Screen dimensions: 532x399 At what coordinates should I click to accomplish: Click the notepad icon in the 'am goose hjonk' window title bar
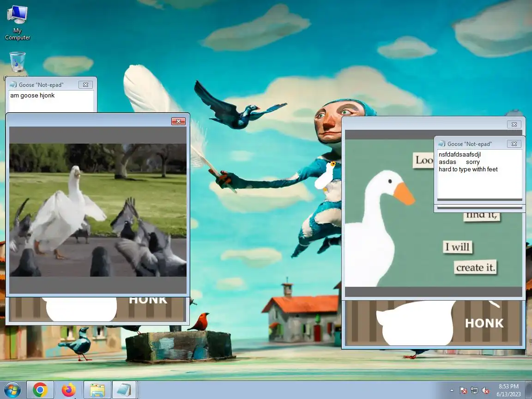tap(13, 85)
